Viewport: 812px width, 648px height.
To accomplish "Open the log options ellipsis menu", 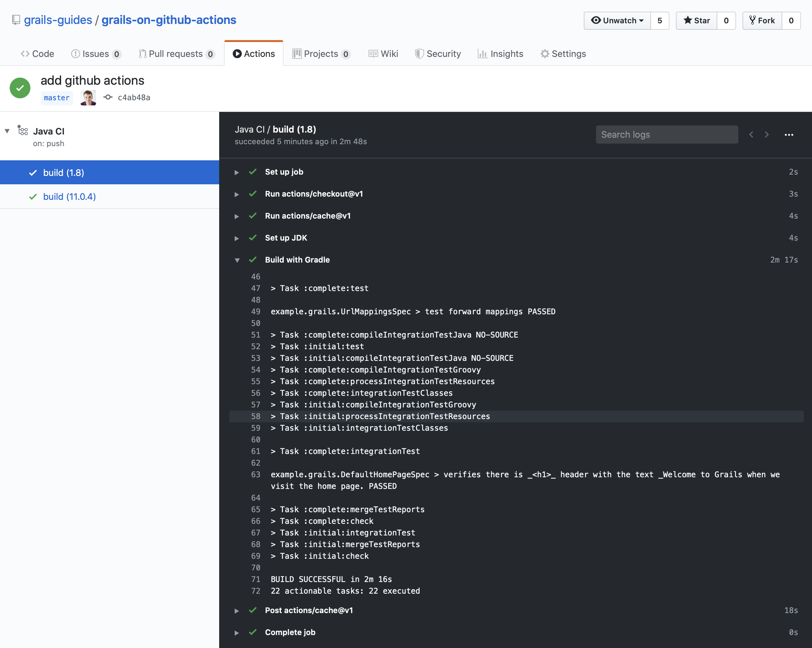I will [x=789, y=135].
